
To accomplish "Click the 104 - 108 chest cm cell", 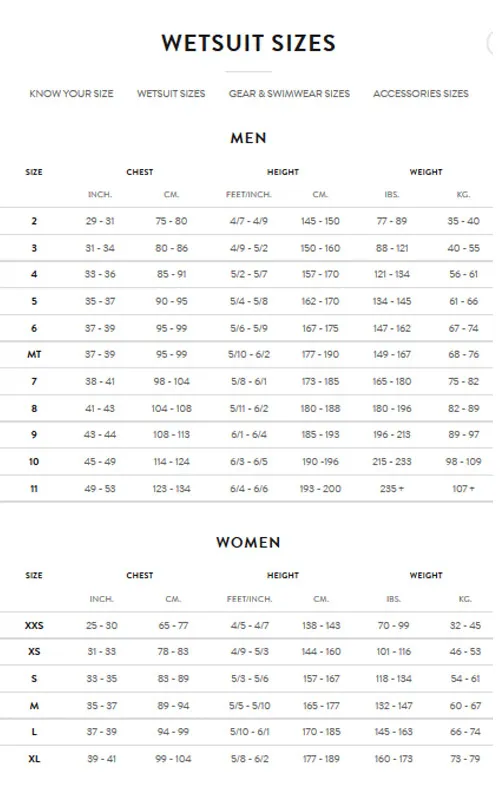I will 171,409.
